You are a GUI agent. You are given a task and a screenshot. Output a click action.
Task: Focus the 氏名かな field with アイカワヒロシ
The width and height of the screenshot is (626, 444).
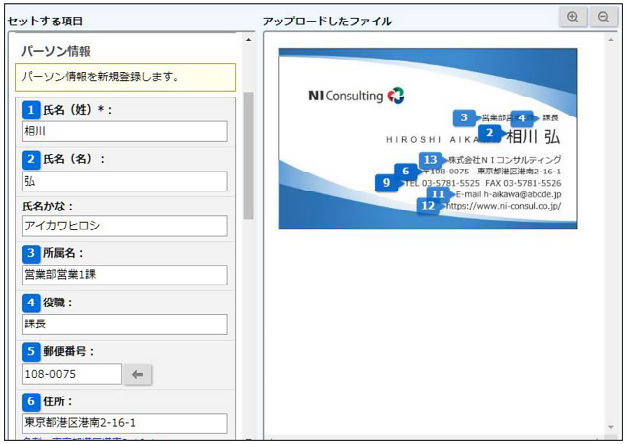124,225
